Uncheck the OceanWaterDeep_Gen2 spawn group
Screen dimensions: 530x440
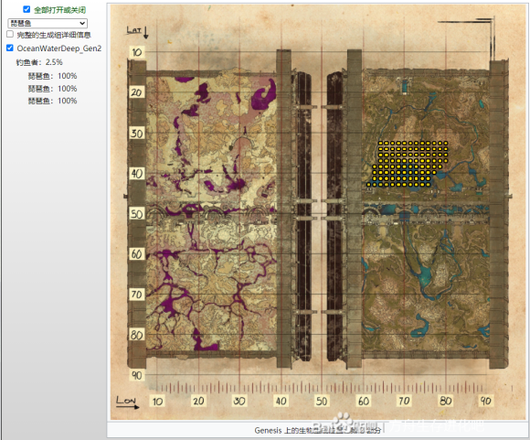pos(10,48)
